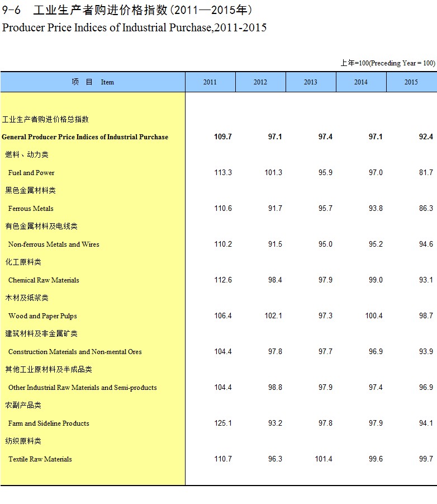Click the 'Fuel and Power' row label
This screenshot has width=437, height=504.
point(31,173)
